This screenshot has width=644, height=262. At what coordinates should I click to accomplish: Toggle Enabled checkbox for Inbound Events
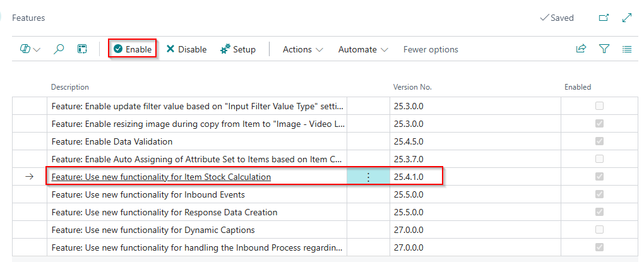point(600,194)
